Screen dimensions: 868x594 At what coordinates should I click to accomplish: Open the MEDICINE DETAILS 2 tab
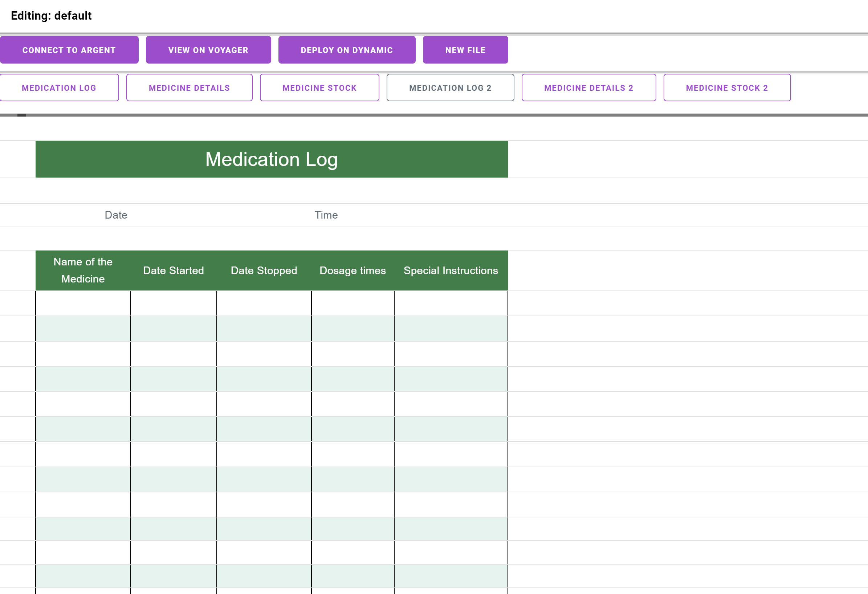589,88
